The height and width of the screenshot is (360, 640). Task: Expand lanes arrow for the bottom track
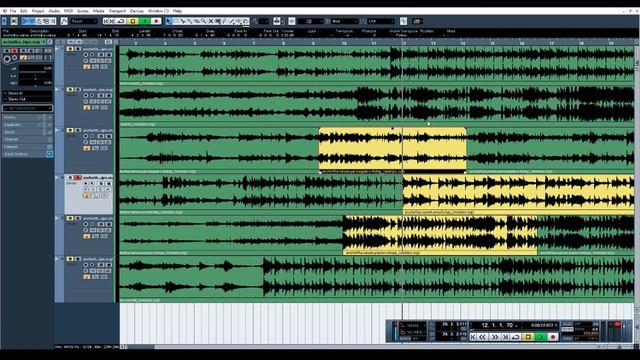57,259
